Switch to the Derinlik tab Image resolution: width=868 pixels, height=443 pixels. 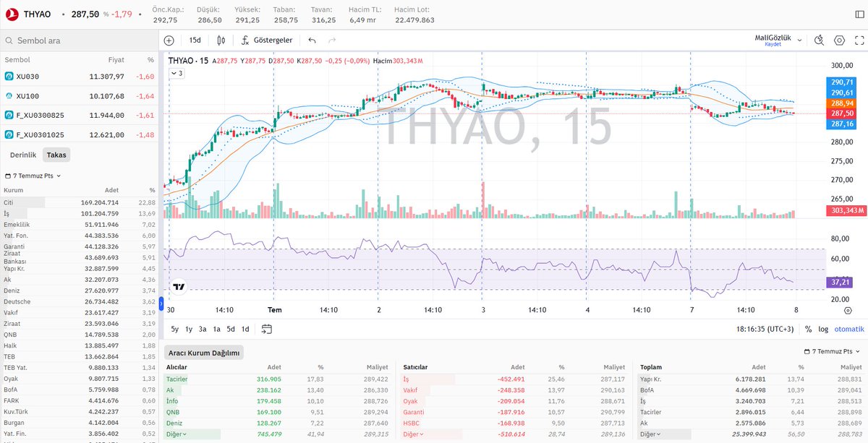(22, 155)
